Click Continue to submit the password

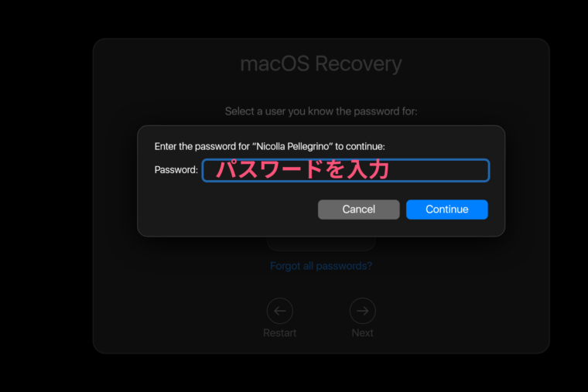click(447, 209)
